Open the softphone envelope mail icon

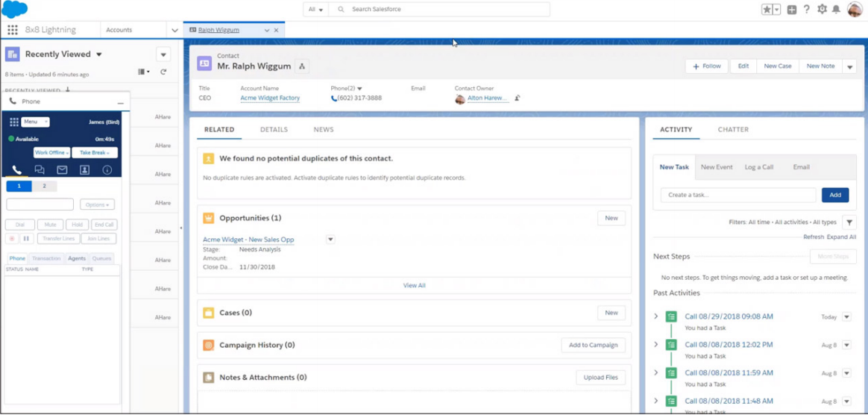[62, 170]
